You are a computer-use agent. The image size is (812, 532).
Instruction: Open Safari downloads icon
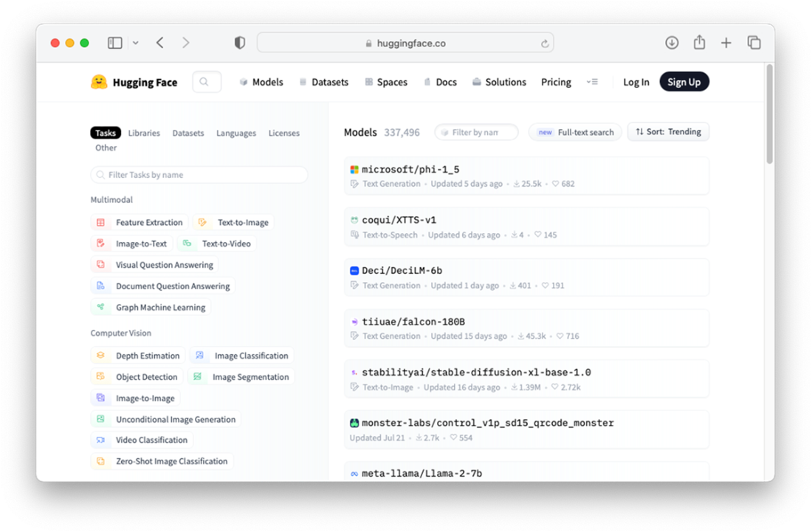672,43
